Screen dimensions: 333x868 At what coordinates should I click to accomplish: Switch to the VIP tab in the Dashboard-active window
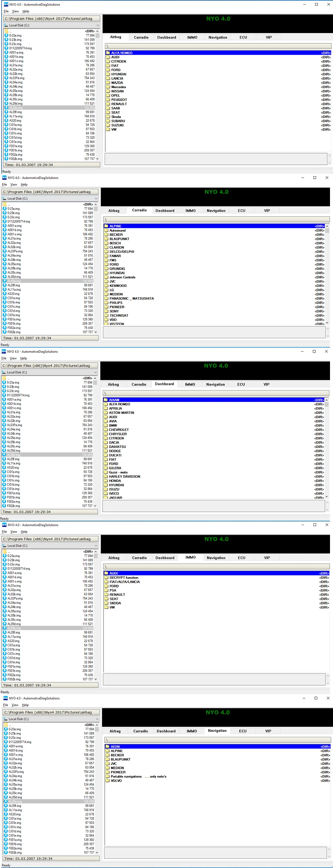pyautogui.click(x=266, y=385)
